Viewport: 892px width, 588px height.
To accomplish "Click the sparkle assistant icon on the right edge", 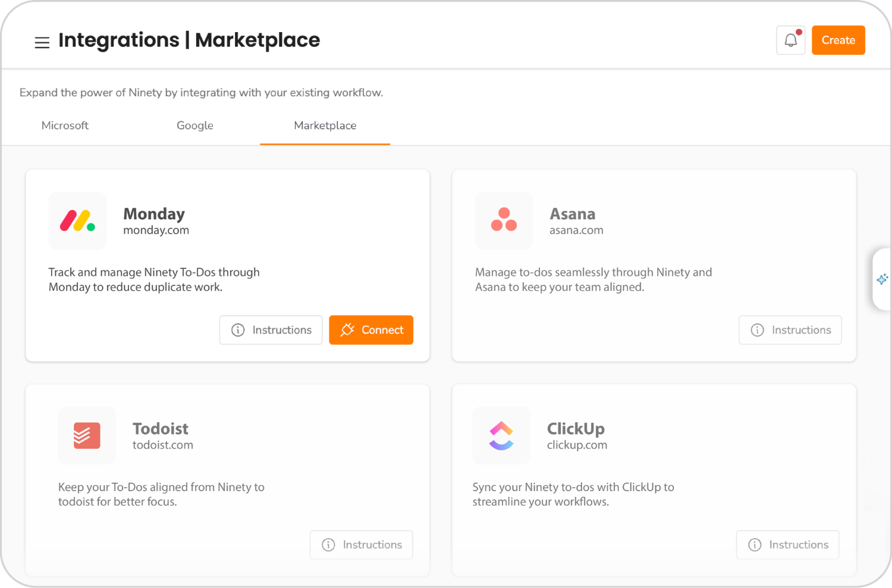I will click(x=882, y=279).
